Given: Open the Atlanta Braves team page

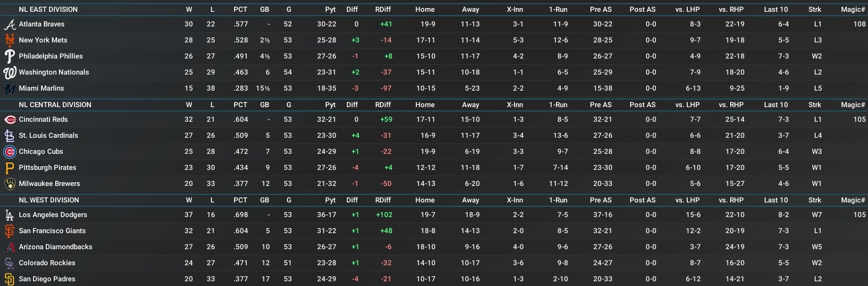Looking at the screenshot, I should point(42,24).
